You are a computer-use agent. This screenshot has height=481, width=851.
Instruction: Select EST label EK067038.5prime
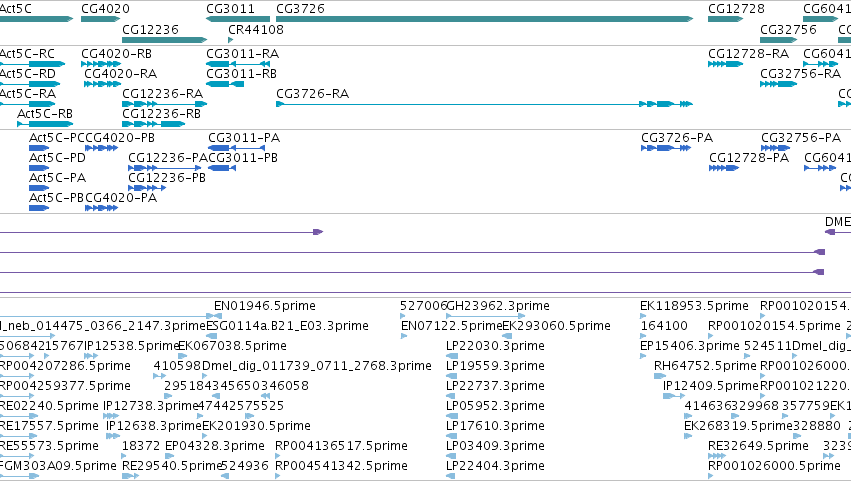232,346
